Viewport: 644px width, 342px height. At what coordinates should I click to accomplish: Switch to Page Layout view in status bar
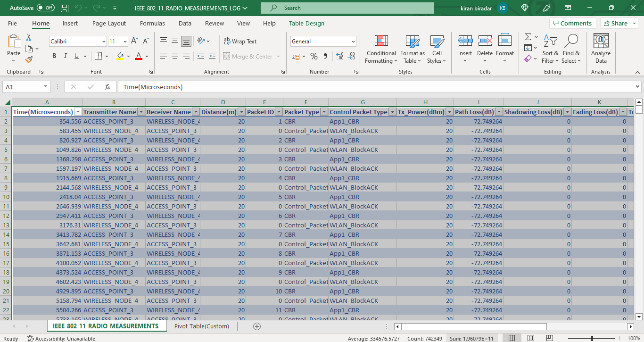(x=531, y=338)
